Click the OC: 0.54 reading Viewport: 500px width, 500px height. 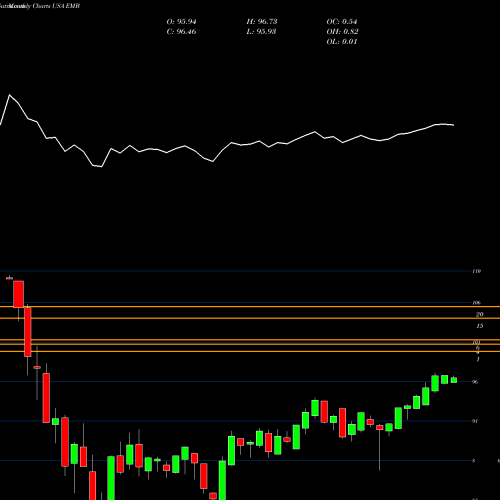(342, 22)
